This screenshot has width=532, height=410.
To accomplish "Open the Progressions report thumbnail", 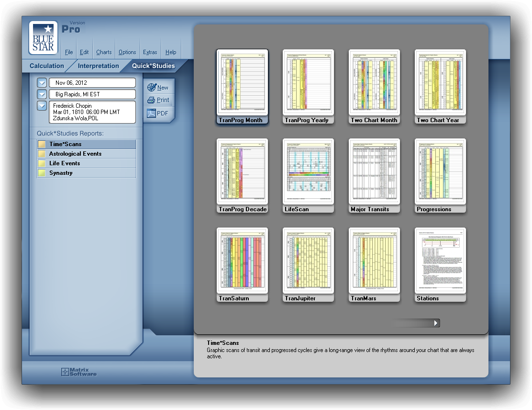I will pos(440,176).
